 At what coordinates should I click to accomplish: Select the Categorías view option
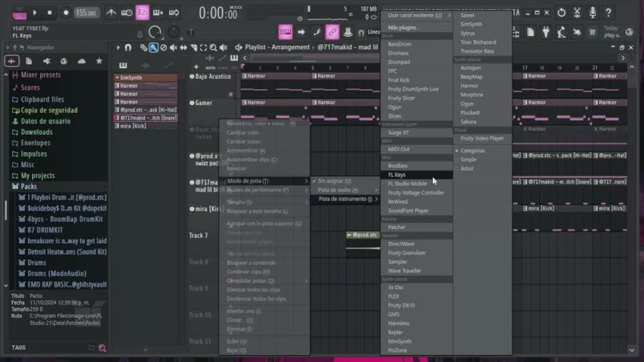[x=472, y=151]
